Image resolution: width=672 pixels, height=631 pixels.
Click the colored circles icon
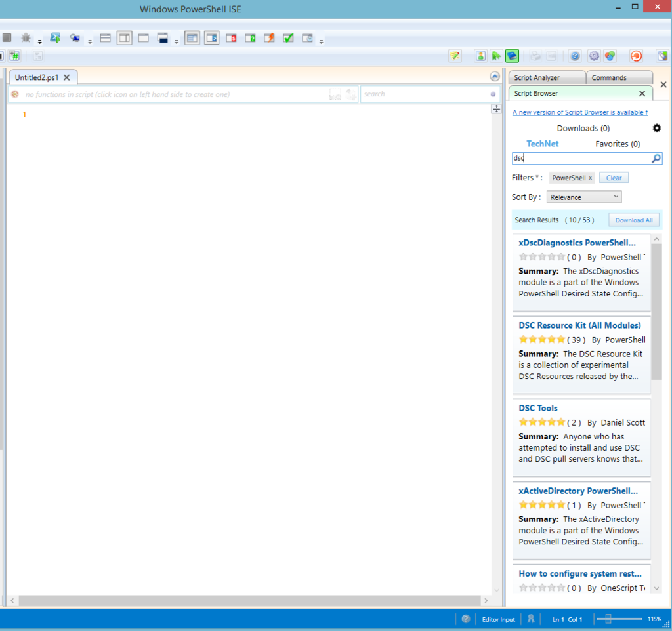tap(610, 56)
